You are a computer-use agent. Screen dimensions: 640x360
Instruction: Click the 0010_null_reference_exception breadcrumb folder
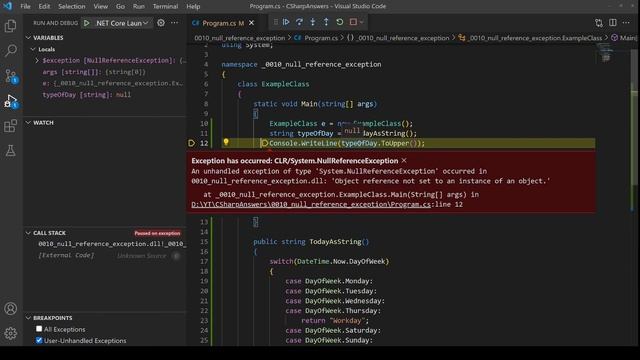pyautogui.click(x=240, y=38)
